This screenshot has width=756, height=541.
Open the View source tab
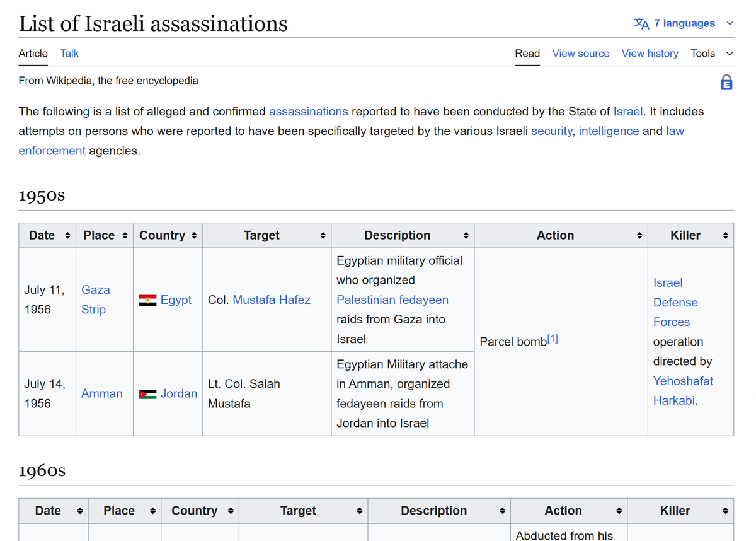click(581, 54)
